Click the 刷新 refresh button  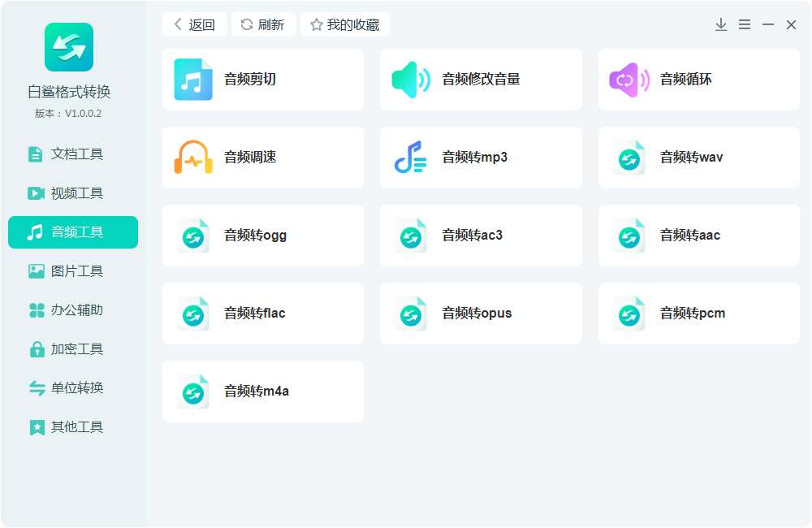click(263, 25)
